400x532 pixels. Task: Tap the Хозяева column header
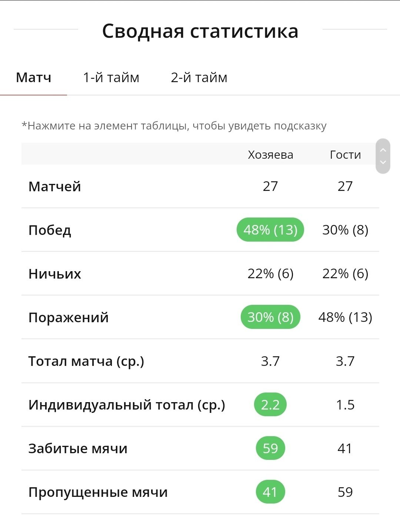click(270, 155)
